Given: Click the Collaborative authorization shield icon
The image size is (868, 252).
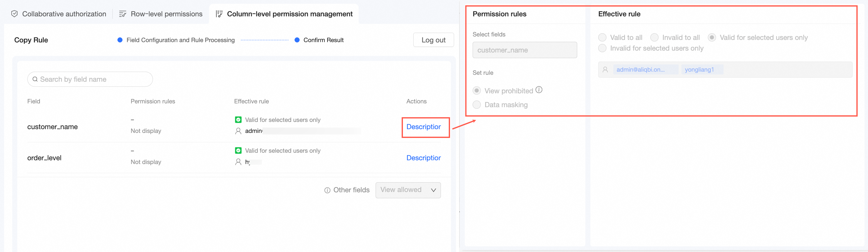Looking at the screenshot, I should point(14,14).
